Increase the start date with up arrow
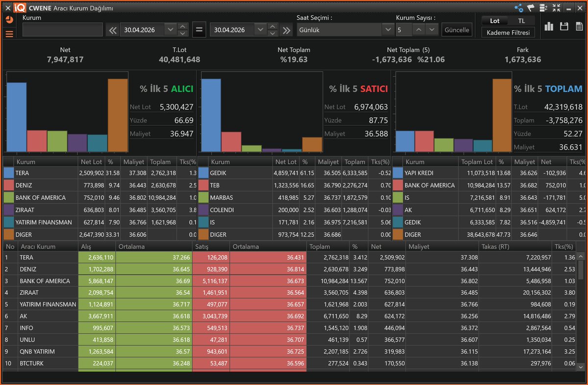 point(182,26)
